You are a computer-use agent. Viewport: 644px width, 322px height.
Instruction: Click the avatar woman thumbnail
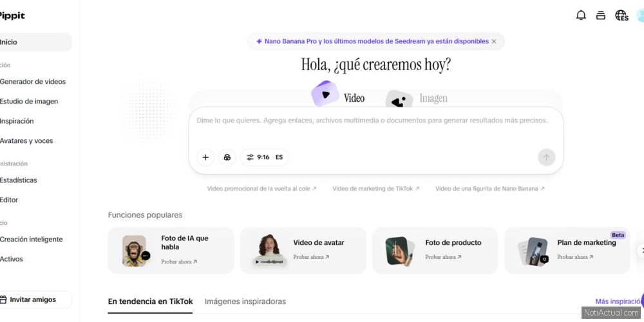point(269,250)
